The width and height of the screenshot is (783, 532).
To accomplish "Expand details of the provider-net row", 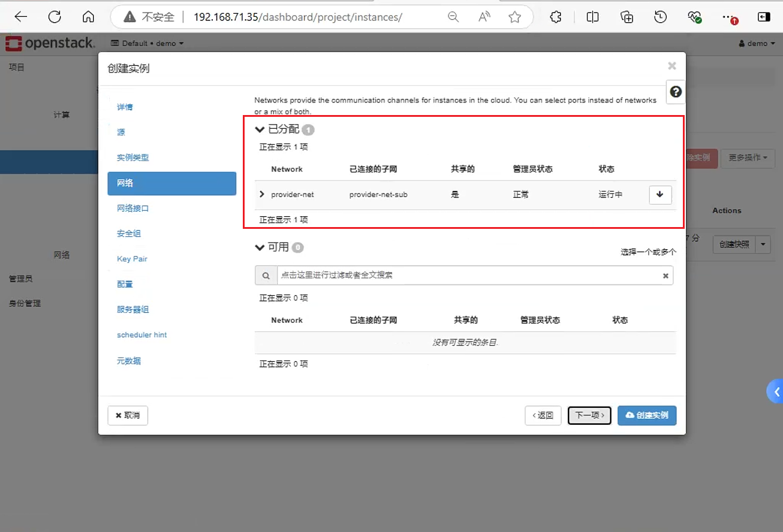I will click(x=262, y=194).
